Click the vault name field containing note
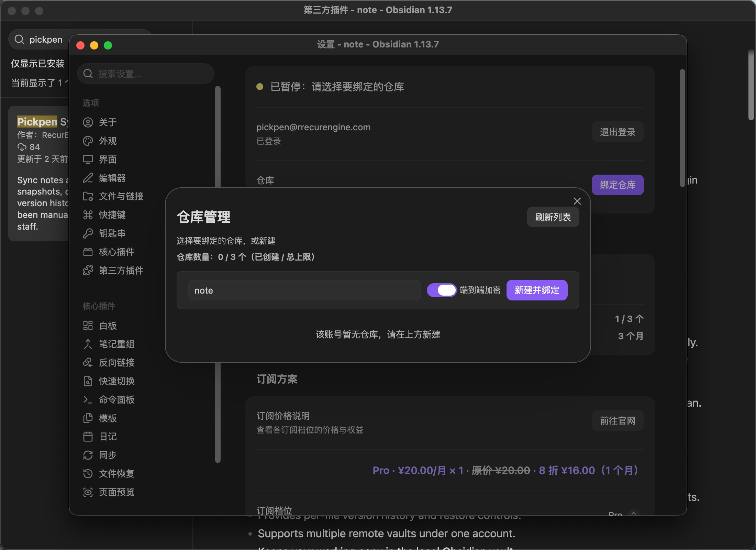Screen dimensions: 756x550 [x=304, y=290]
